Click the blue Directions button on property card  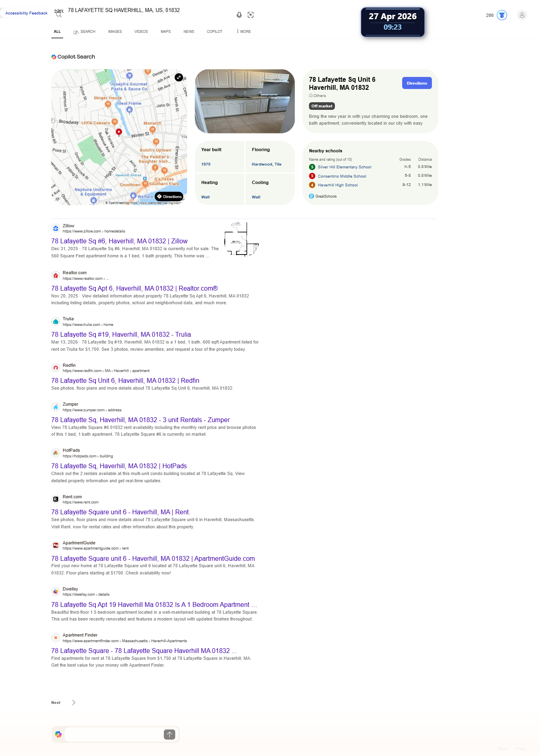417,83
